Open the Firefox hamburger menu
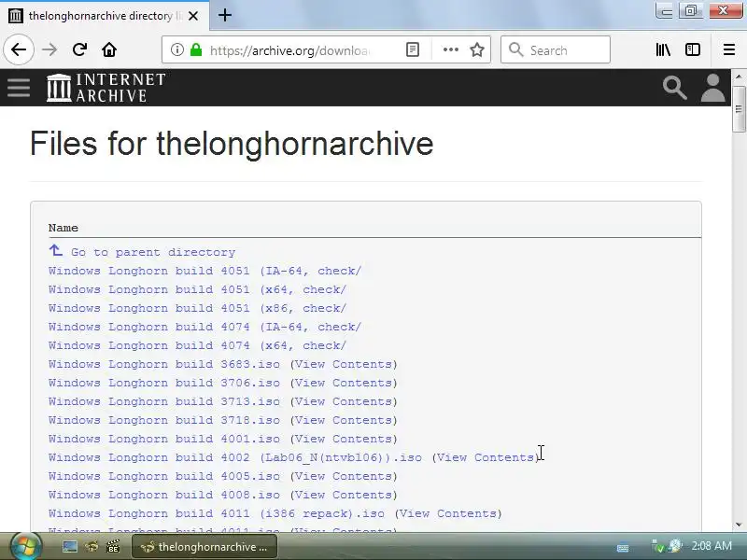747x560 pixels. pyautogui.click(x=729, y=49)
